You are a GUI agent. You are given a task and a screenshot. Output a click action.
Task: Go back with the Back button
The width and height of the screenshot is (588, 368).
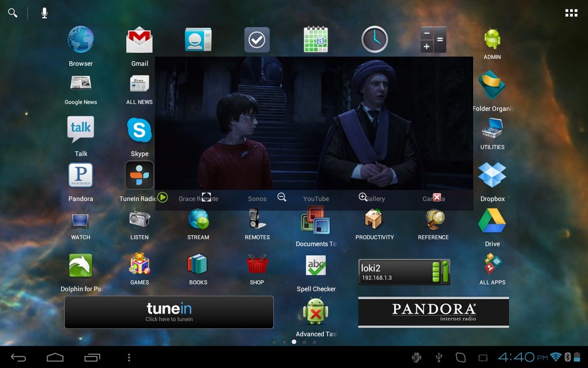click(18, 358)
